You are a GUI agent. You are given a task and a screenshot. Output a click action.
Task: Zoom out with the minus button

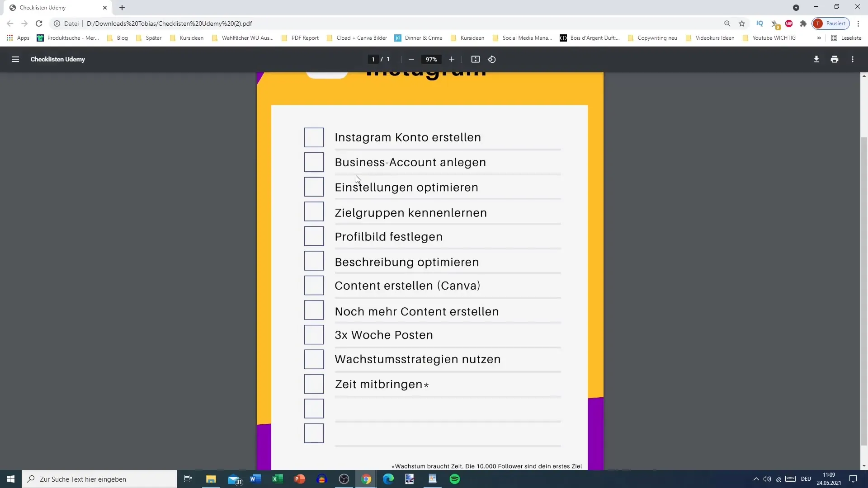[411, 59]
